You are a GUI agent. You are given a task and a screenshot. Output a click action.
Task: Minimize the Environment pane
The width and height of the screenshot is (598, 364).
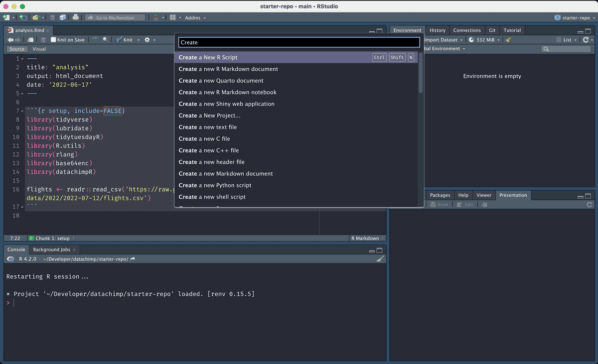[x=580, y=31]
